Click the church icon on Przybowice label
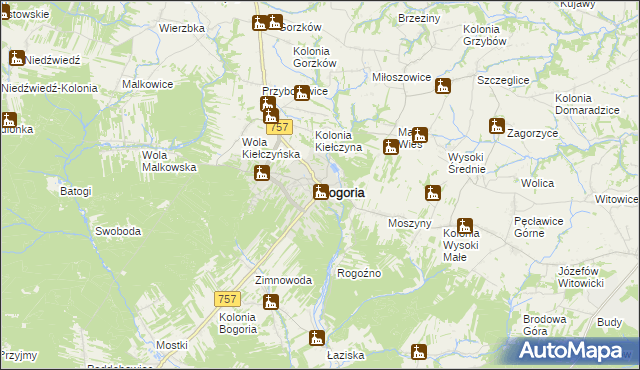The image size is (640, 370). coord(302,93)
